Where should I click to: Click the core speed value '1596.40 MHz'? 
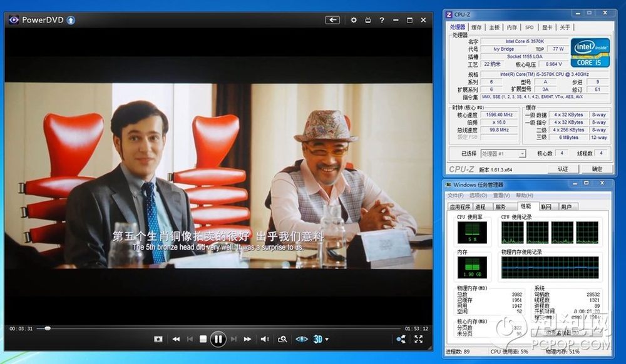pyautogui.click(x=499, y=114)
